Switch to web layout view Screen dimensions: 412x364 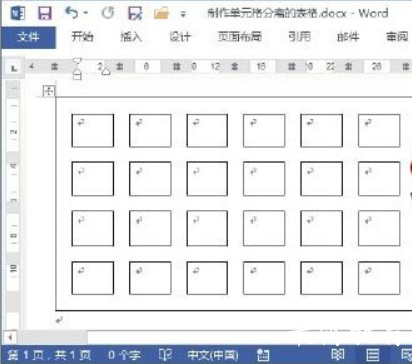click(x=406, y=355)
